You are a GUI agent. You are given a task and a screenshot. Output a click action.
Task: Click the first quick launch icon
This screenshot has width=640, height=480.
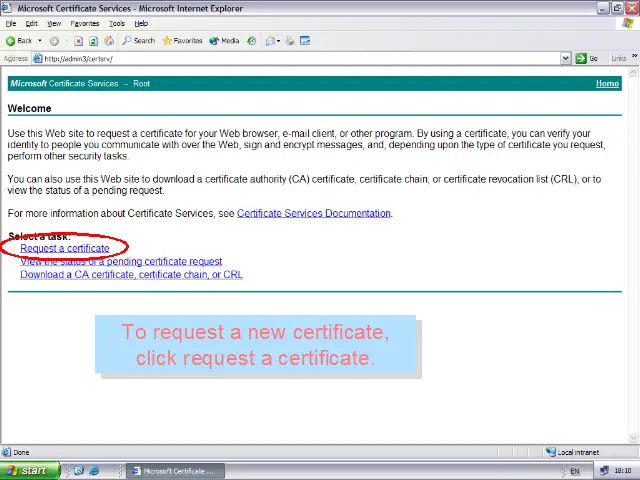click(79, 471)
